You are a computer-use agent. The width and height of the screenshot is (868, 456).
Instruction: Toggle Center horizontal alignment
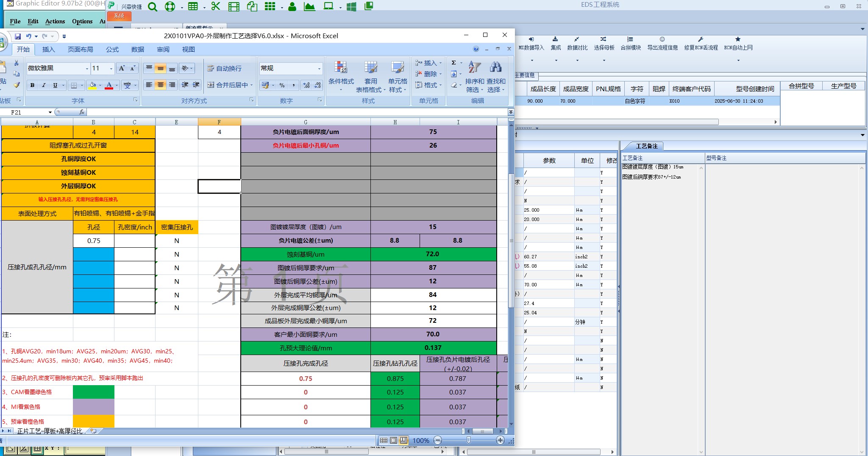[161, 85]
